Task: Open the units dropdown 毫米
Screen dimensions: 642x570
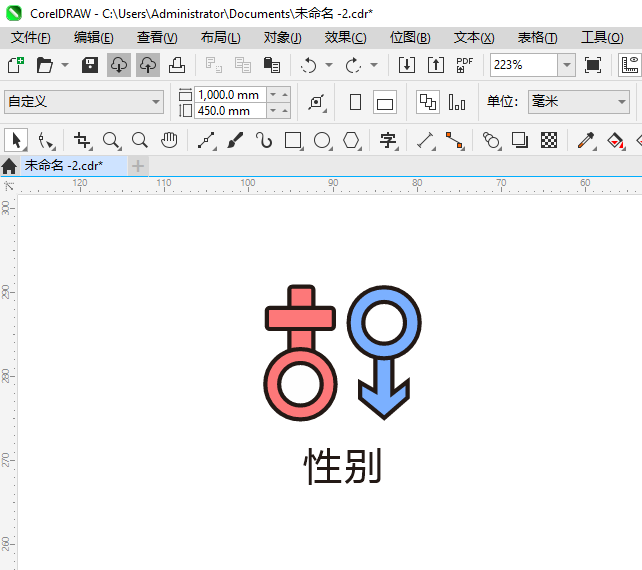Action: point(579,102)
